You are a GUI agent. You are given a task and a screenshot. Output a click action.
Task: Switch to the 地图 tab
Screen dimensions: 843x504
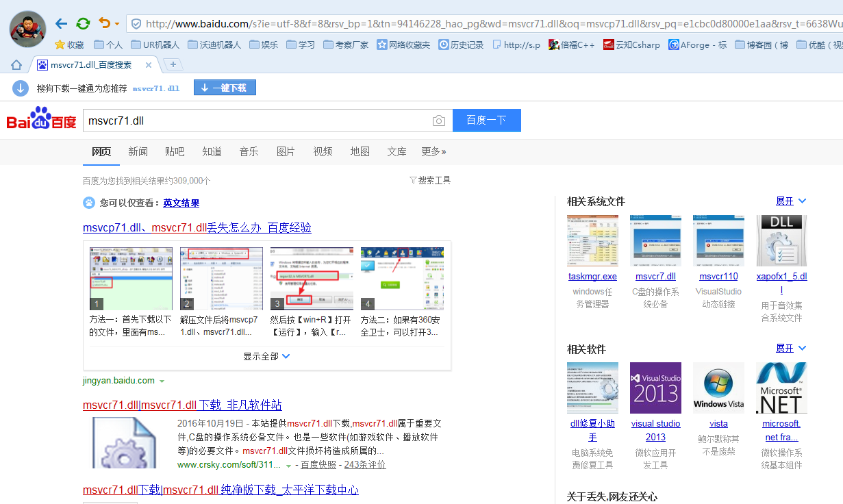pos(360,151)
